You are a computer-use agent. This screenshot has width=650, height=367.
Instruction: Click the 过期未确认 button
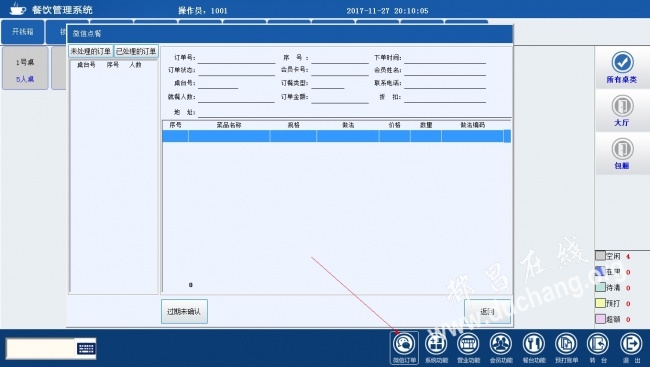point(184,311)
